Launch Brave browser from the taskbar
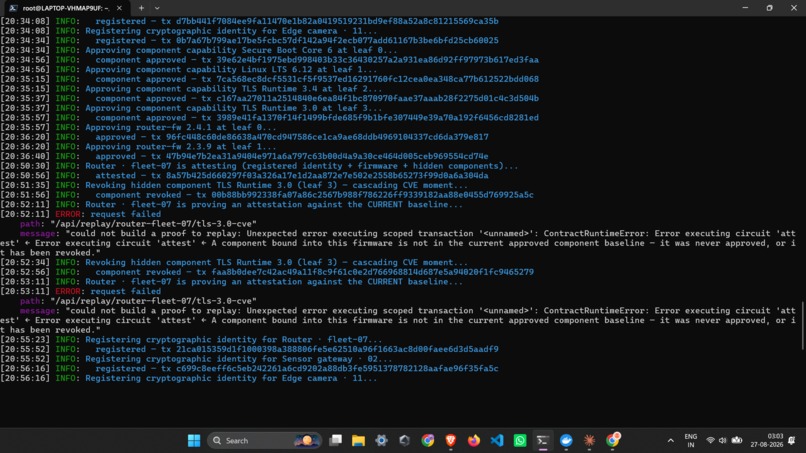The height and width of the screenshot is (453, 806). tap(451, 441)
